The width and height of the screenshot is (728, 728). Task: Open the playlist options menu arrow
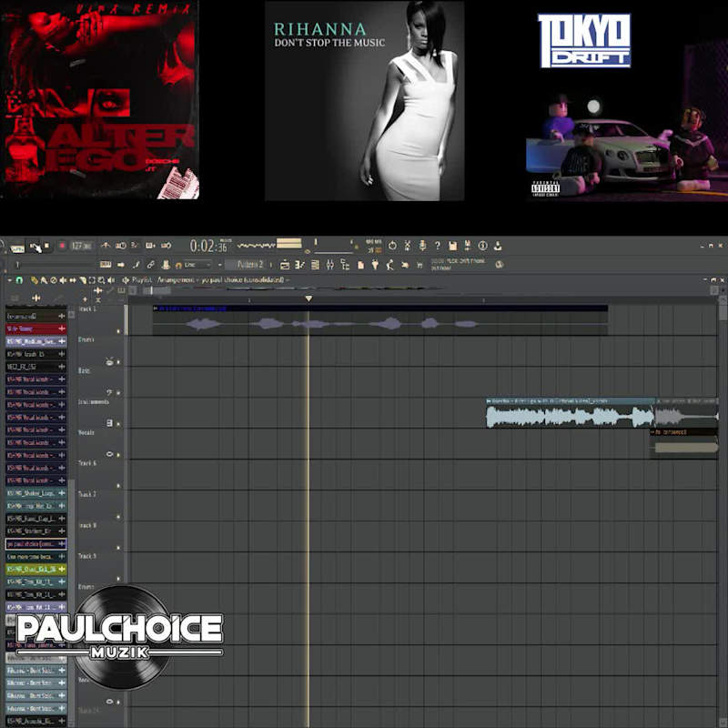coord(9,280)
